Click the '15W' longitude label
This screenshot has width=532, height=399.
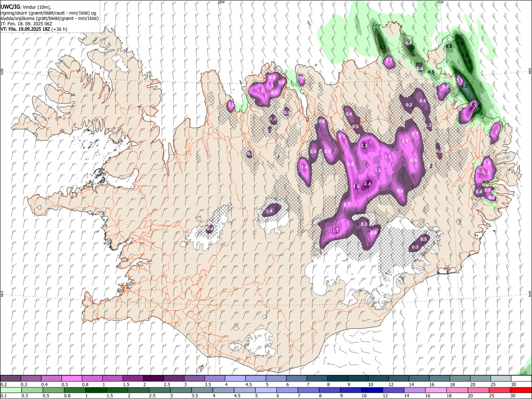(x=440, y=2)
